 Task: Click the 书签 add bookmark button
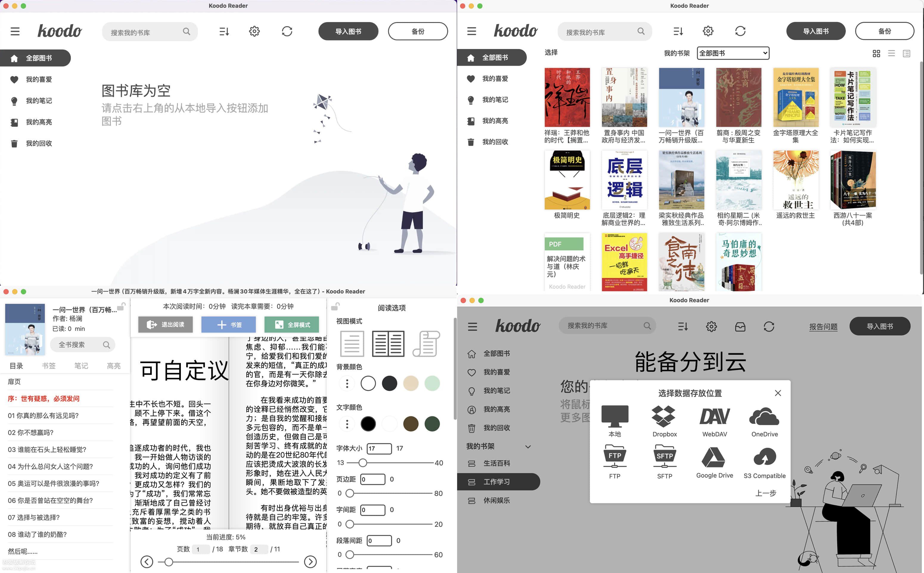(228, 324)
